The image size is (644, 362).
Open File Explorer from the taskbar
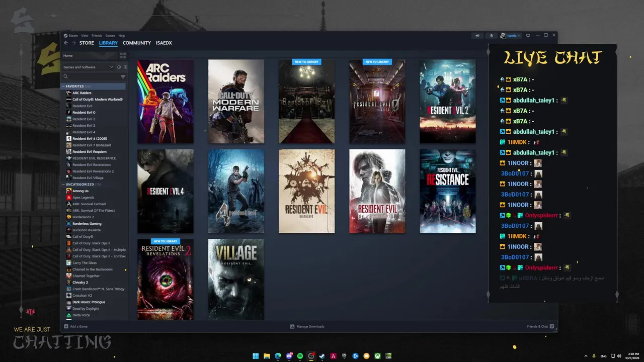267,356
